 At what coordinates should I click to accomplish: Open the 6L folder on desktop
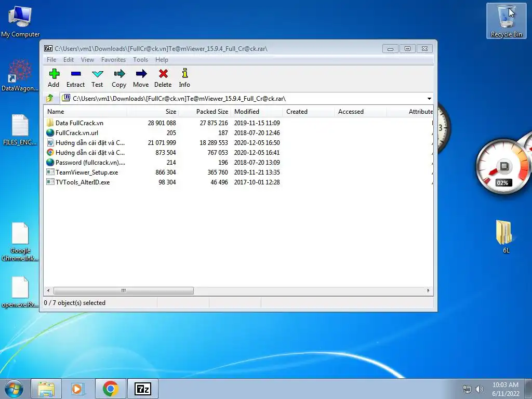504,237
